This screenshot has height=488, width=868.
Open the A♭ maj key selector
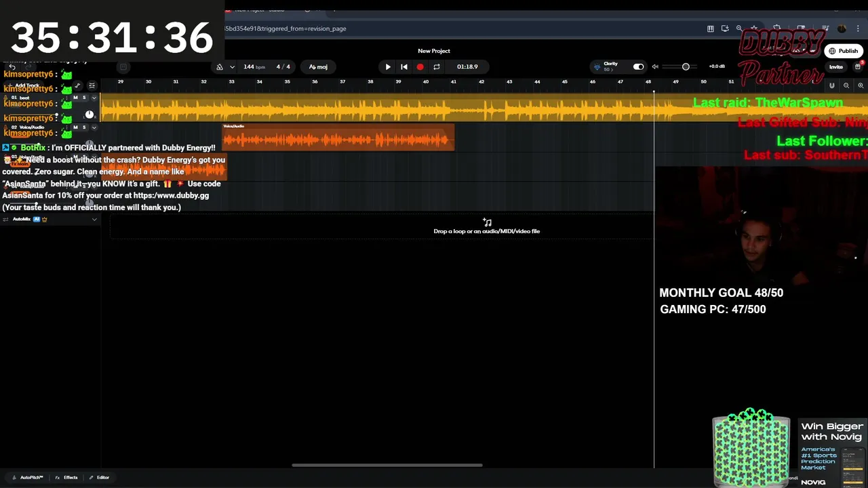click(318, 66)
